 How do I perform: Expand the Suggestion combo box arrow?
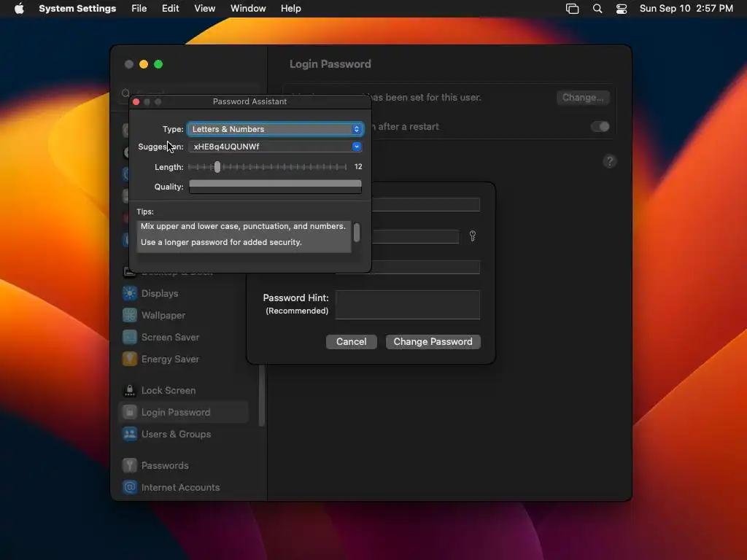[356, 147]
